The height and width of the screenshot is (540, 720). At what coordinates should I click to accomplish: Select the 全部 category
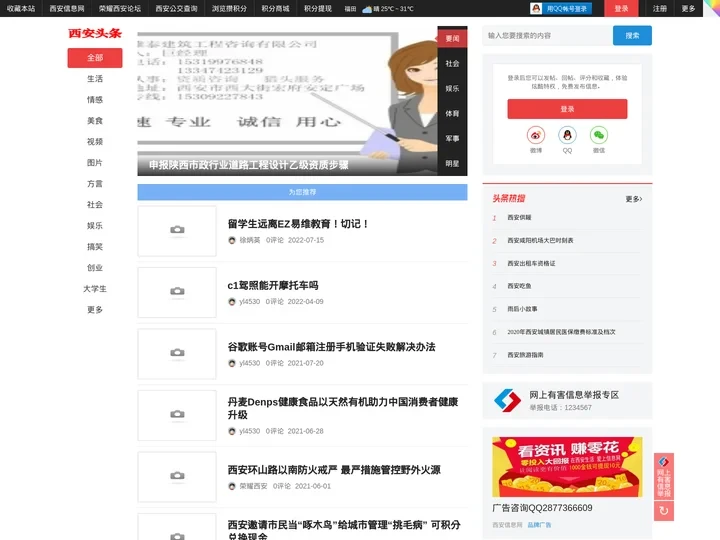click(x=95, y=58)
